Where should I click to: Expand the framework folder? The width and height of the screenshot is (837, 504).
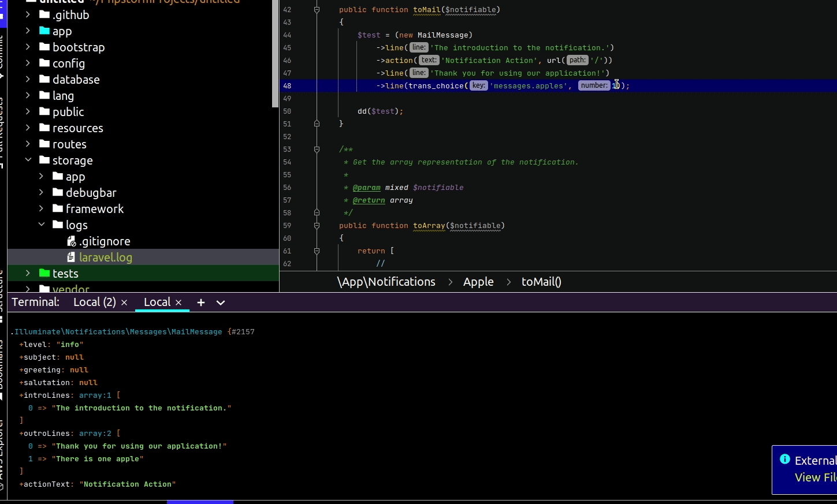(40, 208)
